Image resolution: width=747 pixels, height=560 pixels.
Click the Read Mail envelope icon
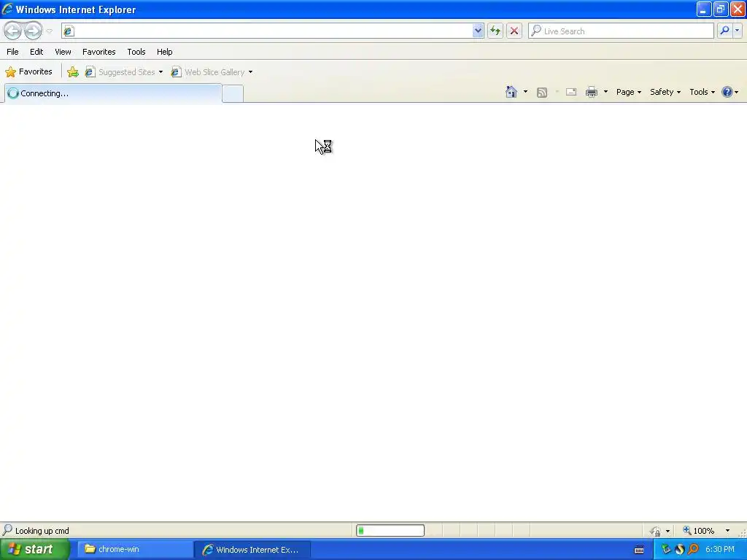pyautogui.click(x=571, y=92)
